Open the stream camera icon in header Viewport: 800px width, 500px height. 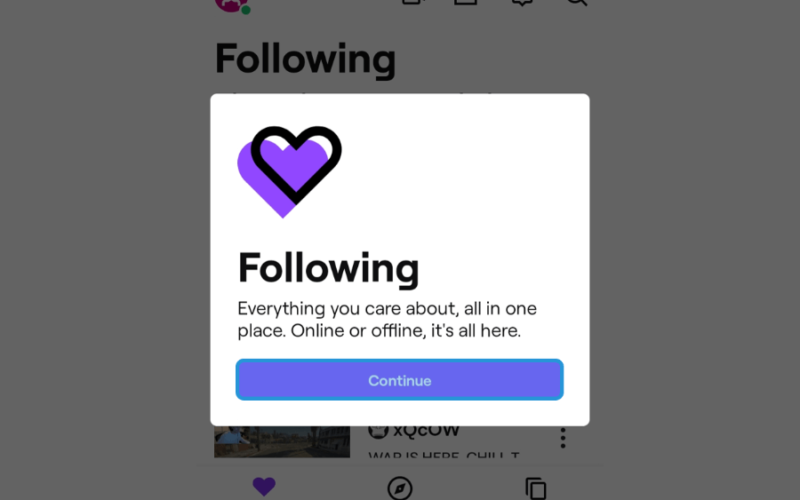(414, 3)
